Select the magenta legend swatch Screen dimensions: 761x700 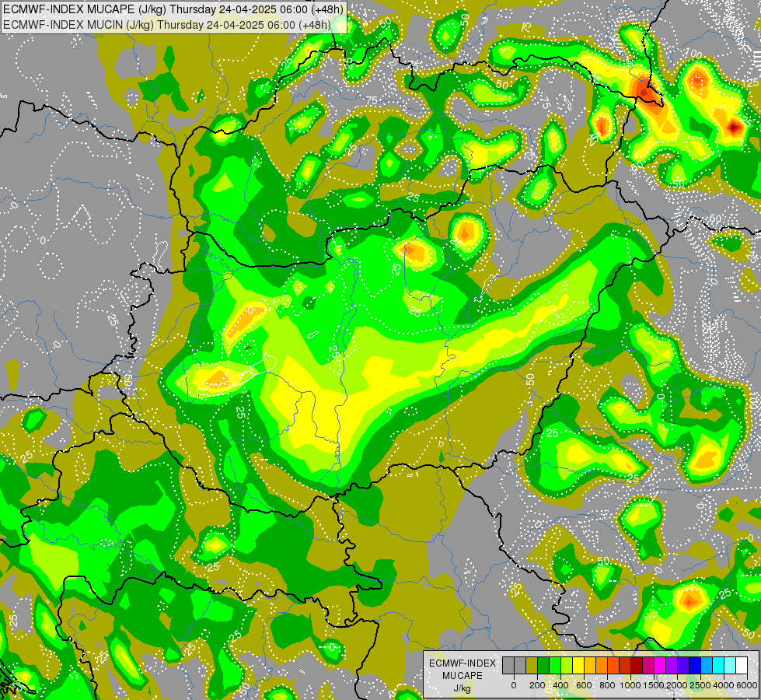(661, 666)
